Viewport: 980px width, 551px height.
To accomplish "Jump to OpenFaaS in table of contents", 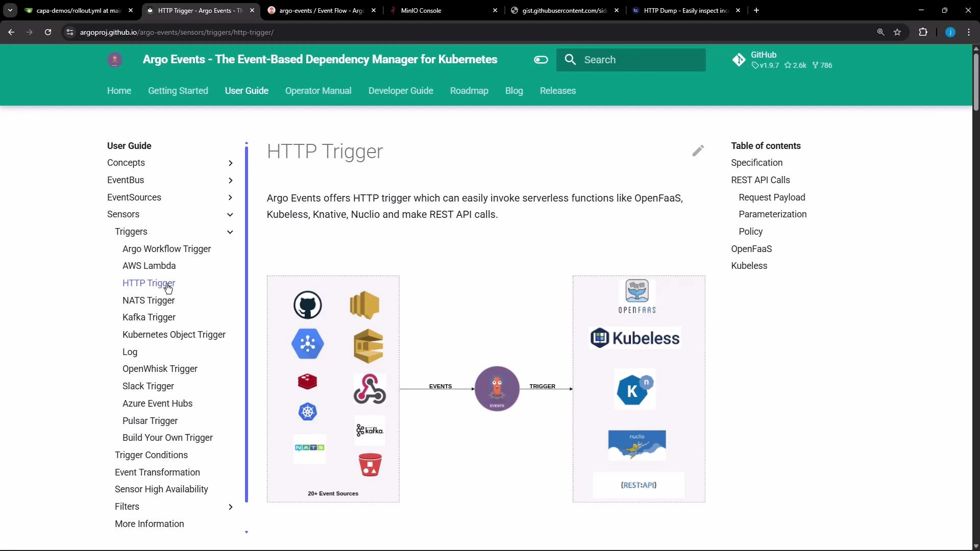I will [x=751, y=249].
